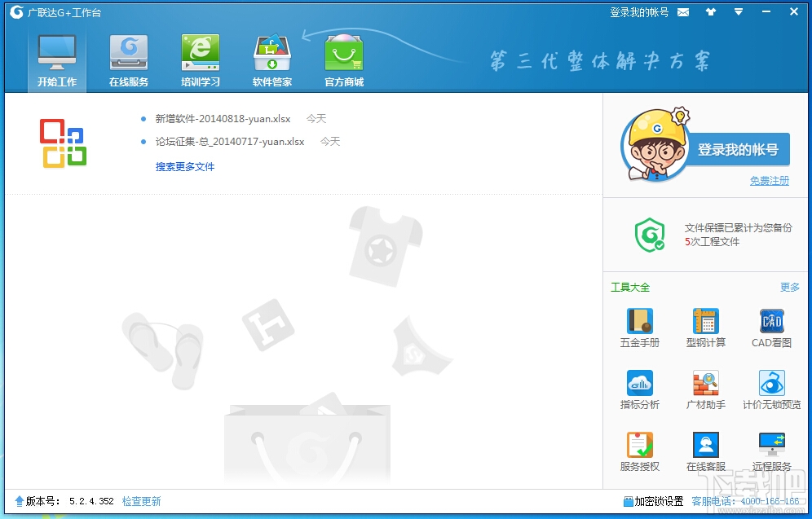The image size is (812, 519).
Task: Open file 新增软件-20140818-yuan.xlsx
Action: click(223, 119)
